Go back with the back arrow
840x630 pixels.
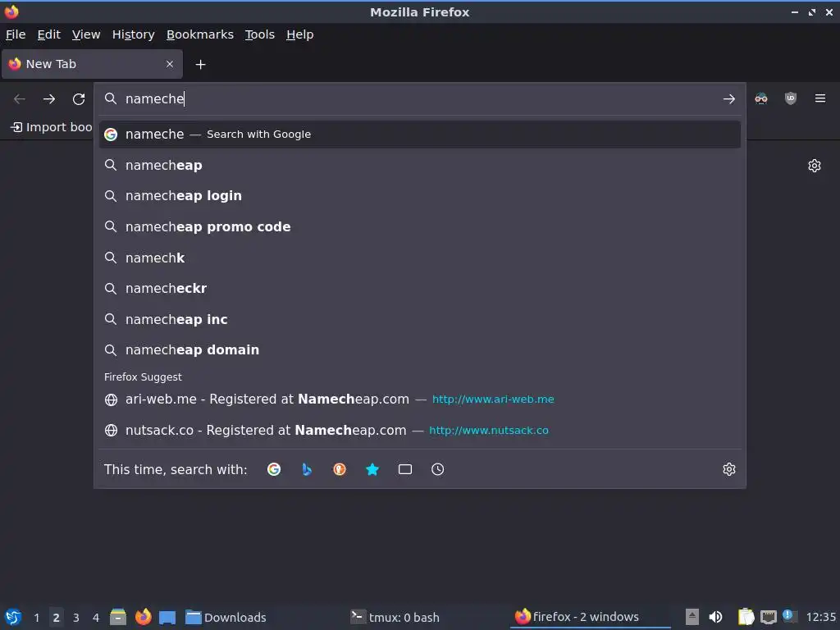click(20, 99)
